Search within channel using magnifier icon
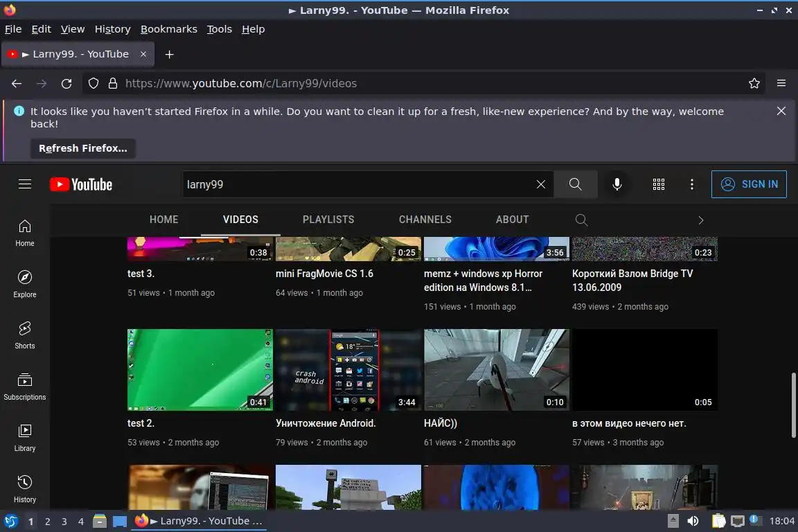 click(581, 220)
